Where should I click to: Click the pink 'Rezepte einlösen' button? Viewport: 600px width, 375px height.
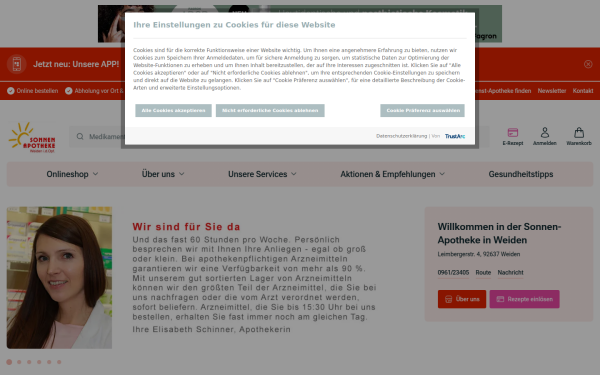[525, 299]
